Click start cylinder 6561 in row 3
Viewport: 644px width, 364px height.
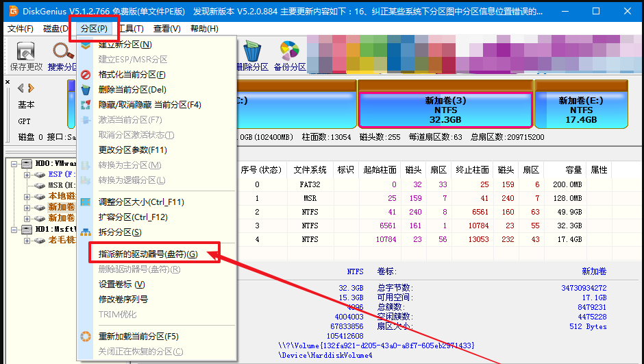pyautogui.click(x=388, y=226)
